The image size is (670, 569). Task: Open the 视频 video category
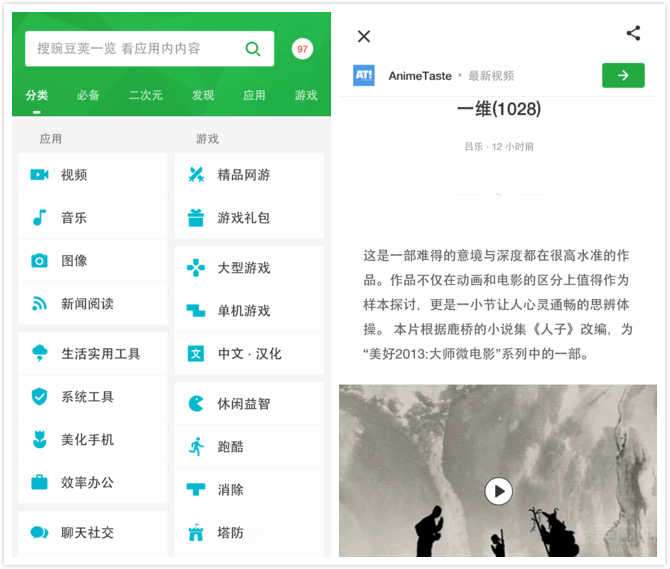[93, 175]
